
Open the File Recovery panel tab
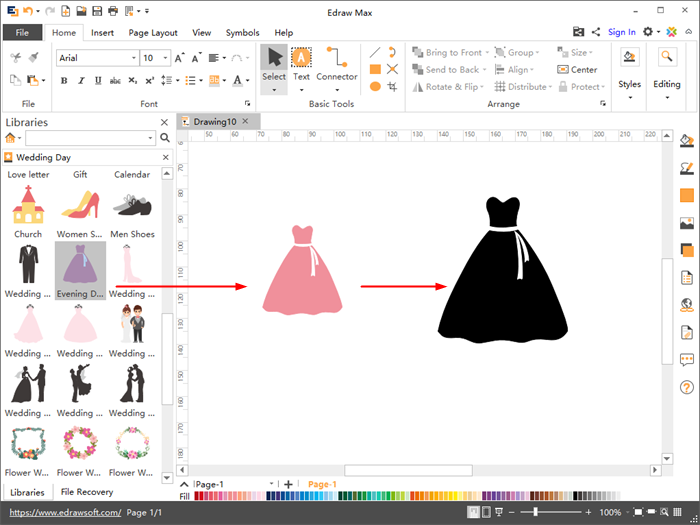point(86,492)
